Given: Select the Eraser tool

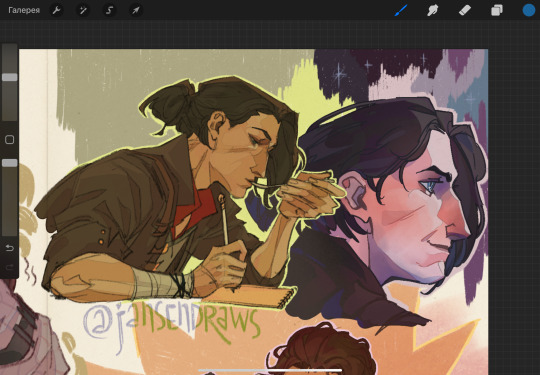Looking at the screenshot, I should click(x=465, y=10).
